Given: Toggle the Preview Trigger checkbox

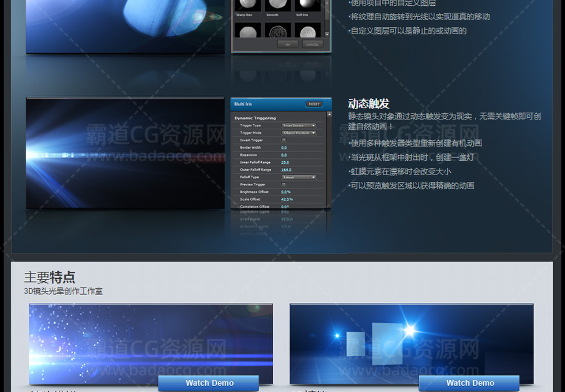Looking at the screenshot, I should tap(284, 184).
